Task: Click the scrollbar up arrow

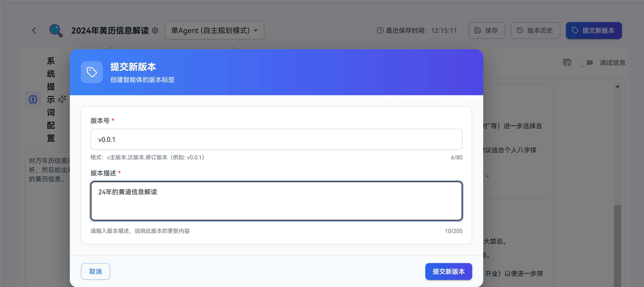Action: pos(617,86)
